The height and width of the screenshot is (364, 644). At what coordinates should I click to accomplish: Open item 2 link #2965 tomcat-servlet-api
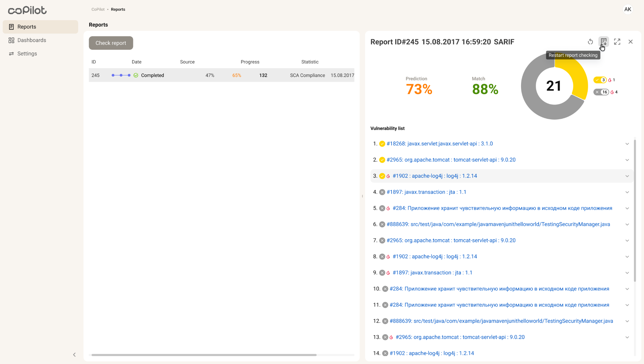451,160
